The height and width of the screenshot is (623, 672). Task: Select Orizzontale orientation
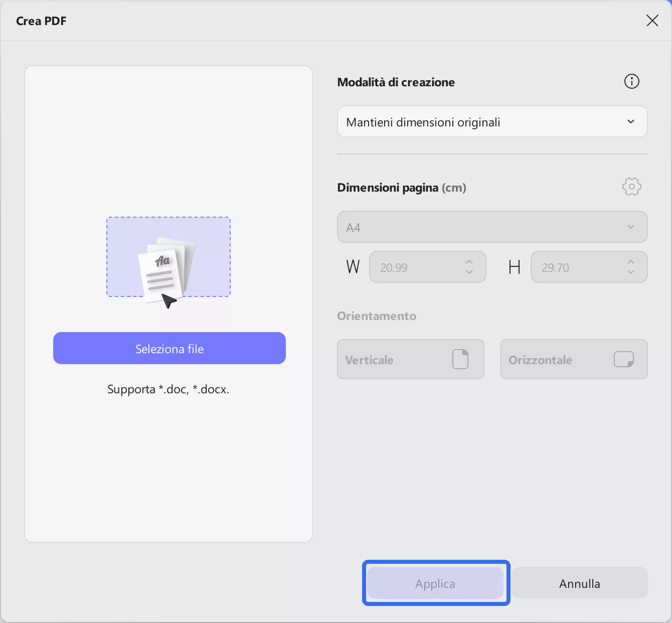573,359
